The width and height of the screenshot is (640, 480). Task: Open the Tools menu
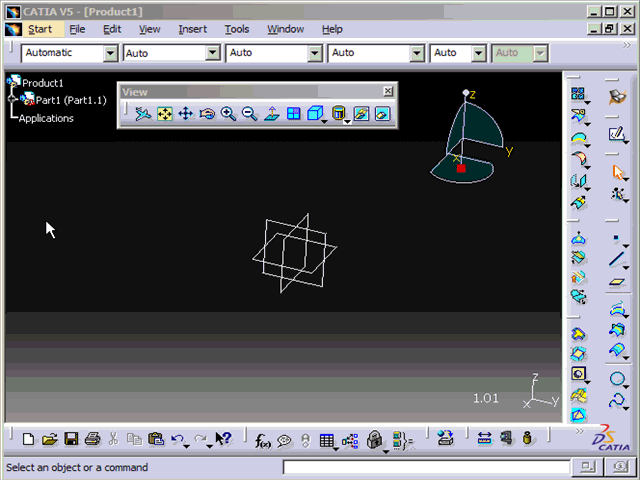pyautogui.click(x=237, y=29)
